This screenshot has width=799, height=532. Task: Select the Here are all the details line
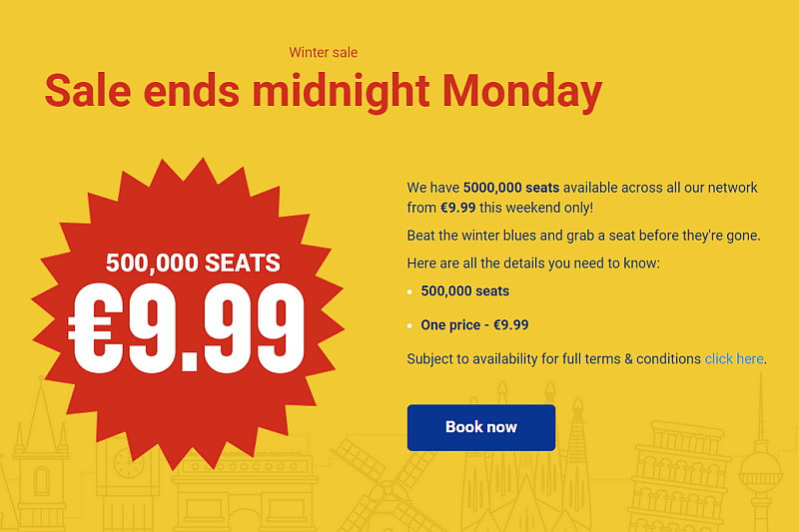[x=533, y=264]
